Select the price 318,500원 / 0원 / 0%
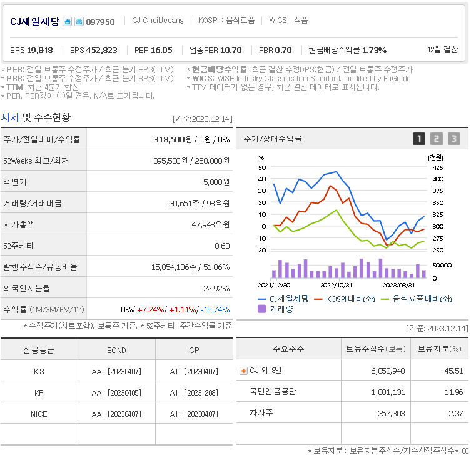 pyautogui.click(x=191, y=140)
